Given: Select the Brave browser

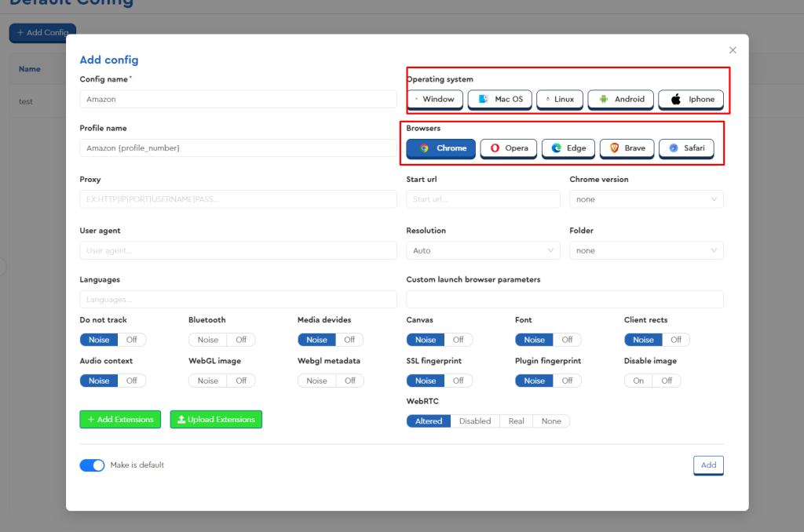Looking at the screenshot, I should point(627,148).
